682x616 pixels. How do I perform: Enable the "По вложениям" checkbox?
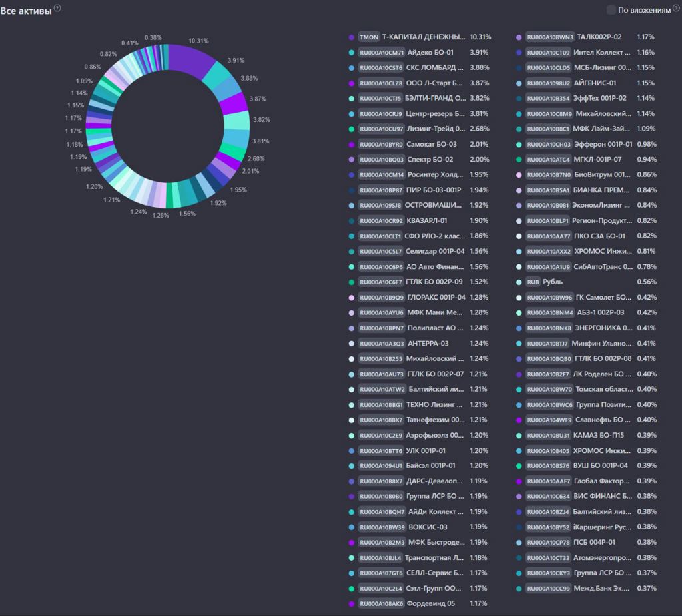[611, 10]
